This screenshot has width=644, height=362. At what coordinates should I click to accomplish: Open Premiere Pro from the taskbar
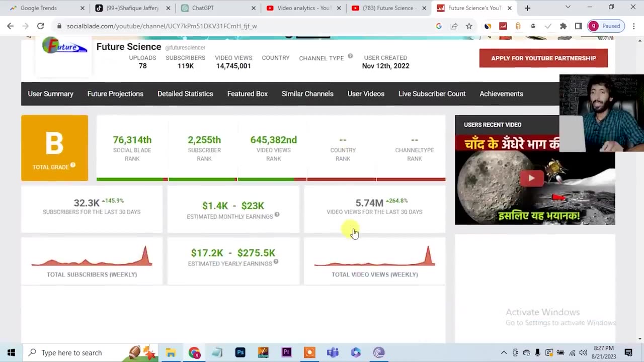(x=286, y=352)
